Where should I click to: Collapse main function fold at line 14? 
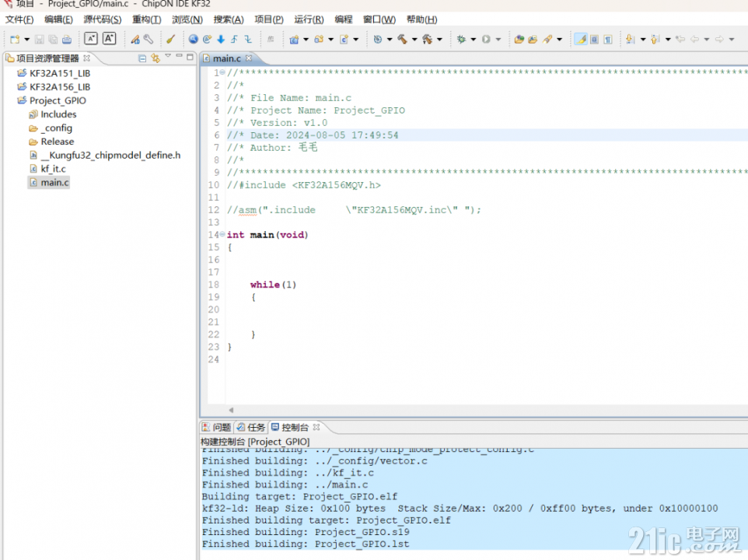[222, 234]
